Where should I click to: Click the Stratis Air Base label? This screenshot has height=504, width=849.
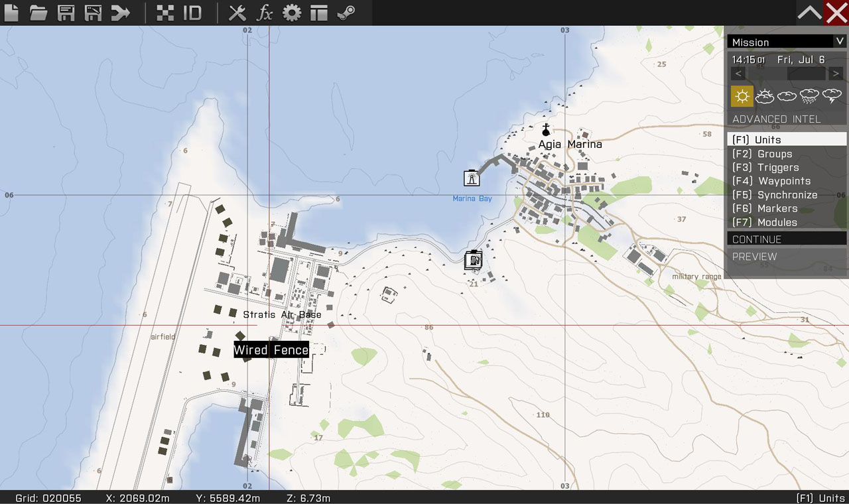[x=282, y=314]
